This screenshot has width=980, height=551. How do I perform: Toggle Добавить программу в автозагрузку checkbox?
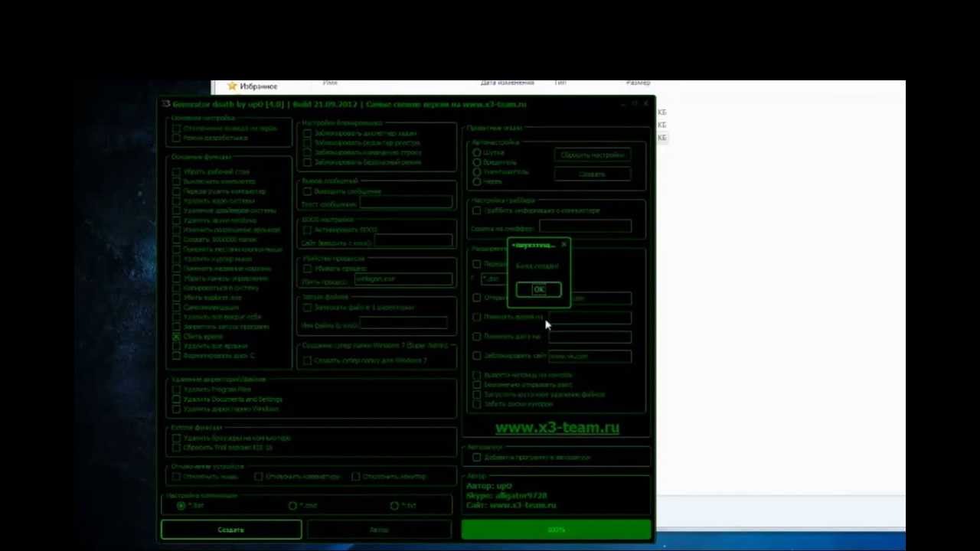coord(477,458)
